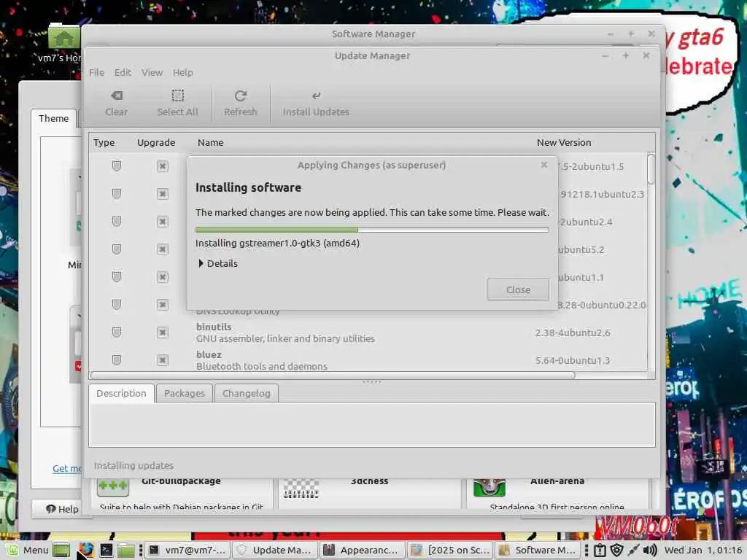
Task: Click the clipboard tray icon
Action: tap(600, 551)
